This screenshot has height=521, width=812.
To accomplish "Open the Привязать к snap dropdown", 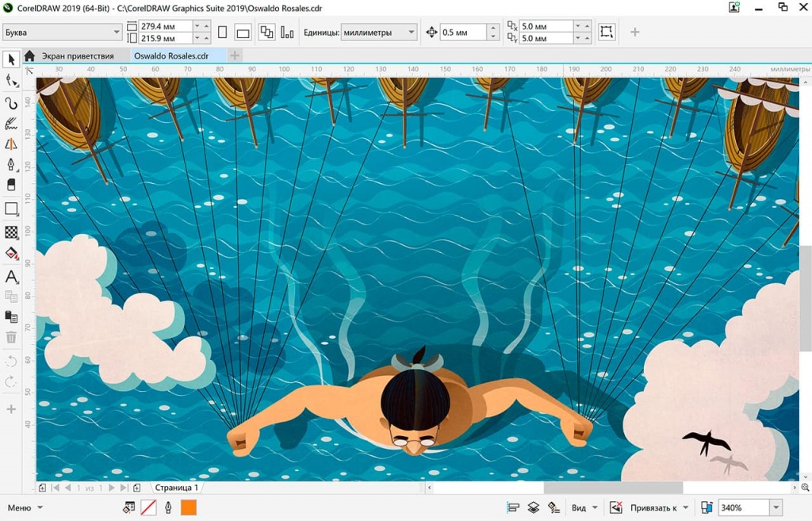I will coord(659,508).
